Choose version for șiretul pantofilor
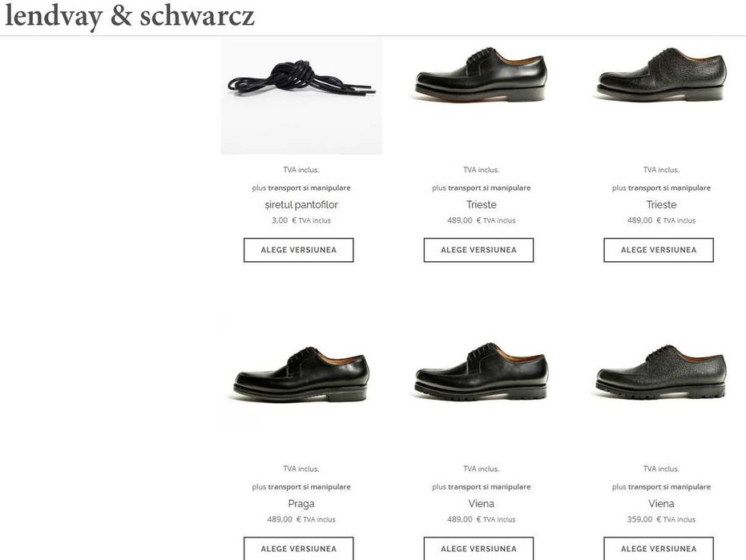The width and height of the screenshot is (746, 560). (299, 250)
